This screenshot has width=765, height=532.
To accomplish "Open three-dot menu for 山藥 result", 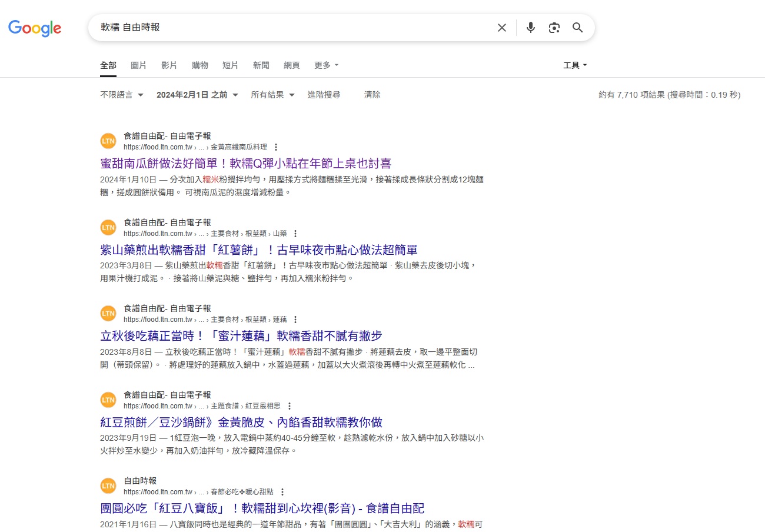I will click(295, 234).
